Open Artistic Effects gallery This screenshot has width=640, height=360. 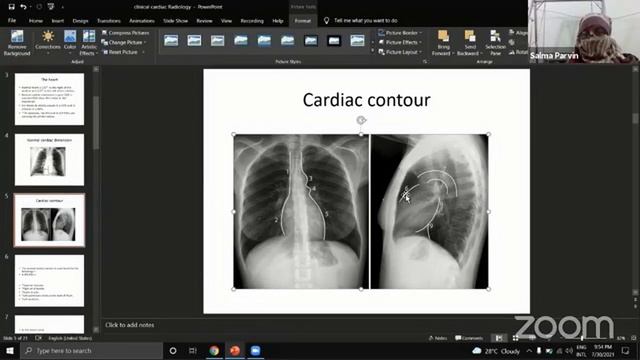pyautogui.click(x=88, y=42)
